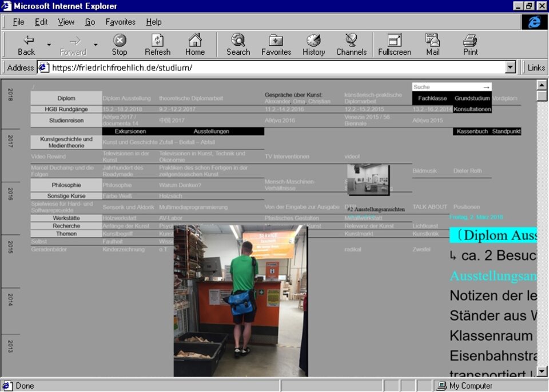Open the Channels pane

351,45
